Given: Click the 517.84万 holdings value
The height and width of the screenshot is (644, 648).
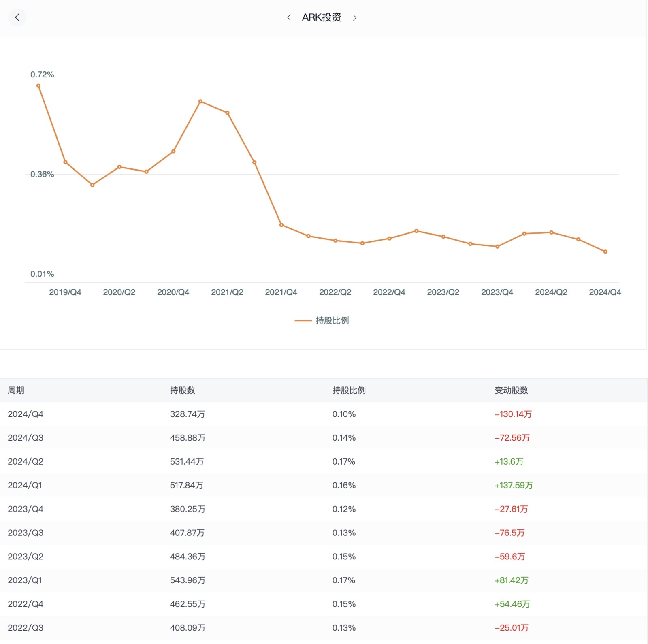Looking at the screenshot, I should 187,485.
